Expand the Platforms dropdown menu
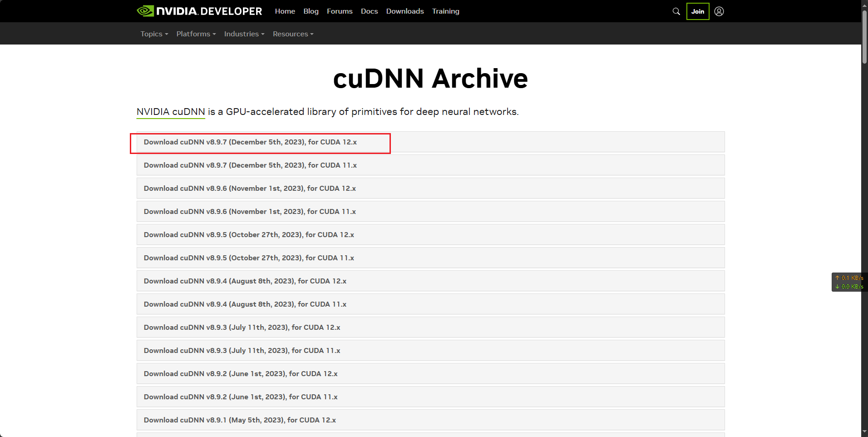This screenshot has height=437, width=868. click(x=196, y=34)
